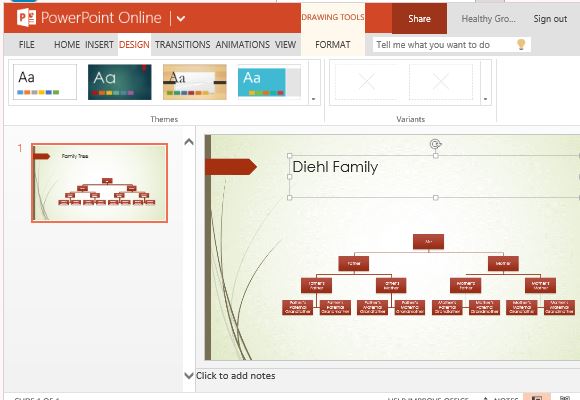Screen dimensions: 580x400
Task: Select the white Office theme thumbnail
Action: point(45,82)
